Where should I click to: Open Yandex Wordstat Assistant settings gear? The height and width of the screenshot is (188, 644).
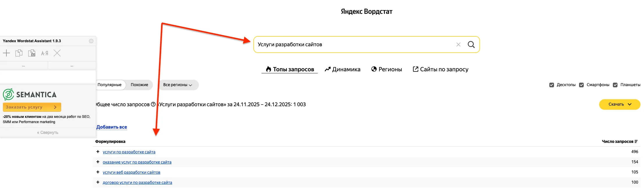tap(91, 41)
